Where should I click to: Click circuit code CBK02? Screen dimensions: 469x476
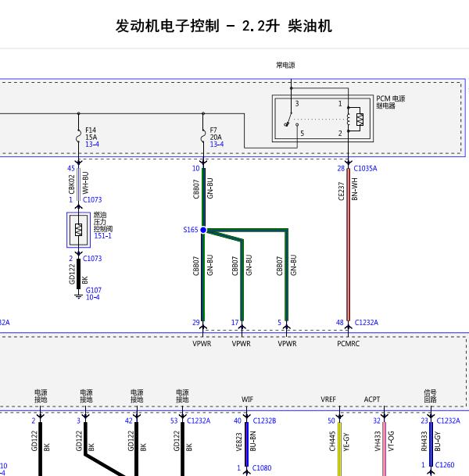pyautogui.click(x=72, y=184)
